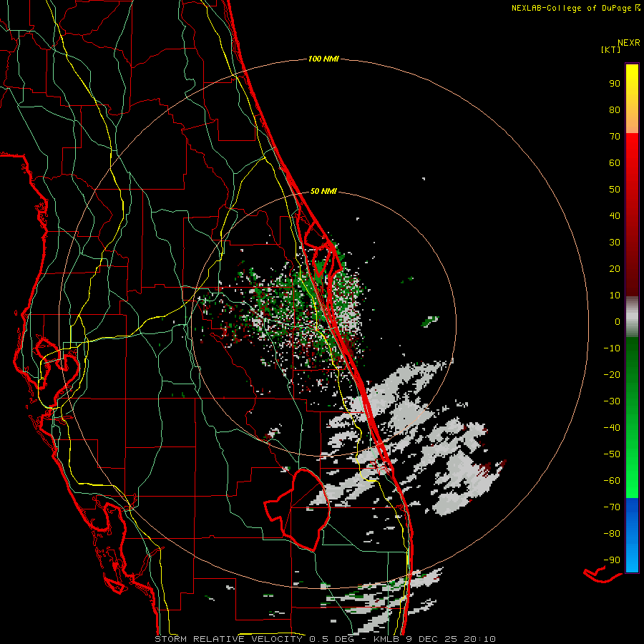Click the -20 legend value
644x644 pixels.
(612, 374)
